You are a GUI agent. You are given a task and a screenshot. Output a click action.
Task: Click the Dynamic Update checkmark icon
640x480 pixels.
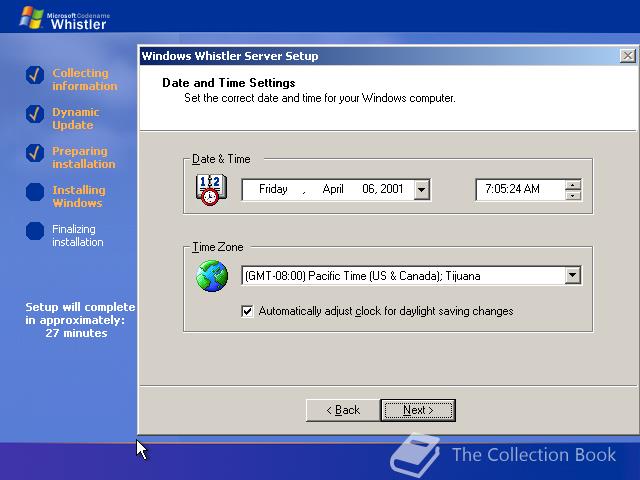pos(35,114)
